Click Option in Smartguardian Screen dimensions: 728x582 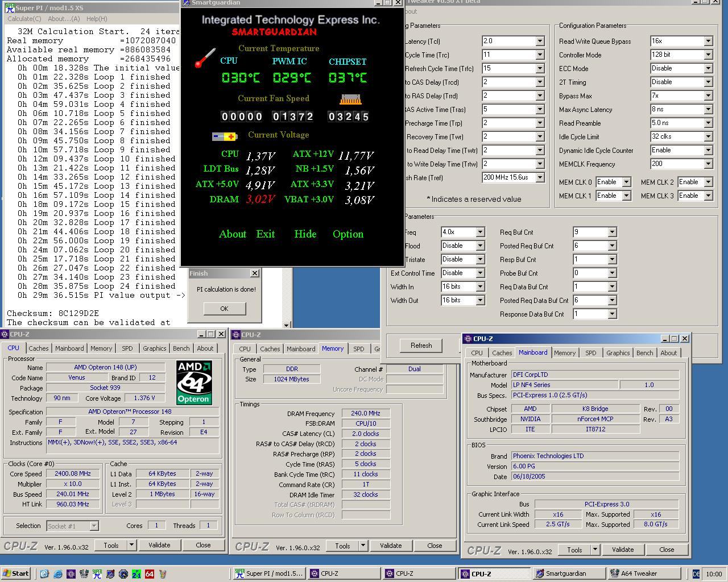(348, 234)
